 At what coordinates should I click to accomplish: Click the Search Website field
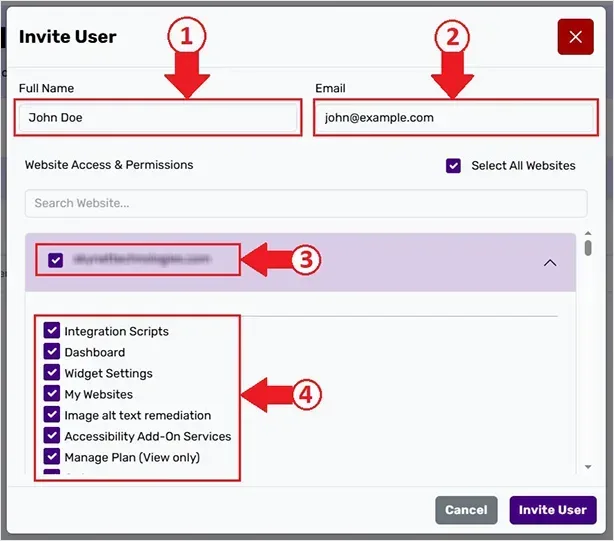pyautogui.click(x=305, y=203)
